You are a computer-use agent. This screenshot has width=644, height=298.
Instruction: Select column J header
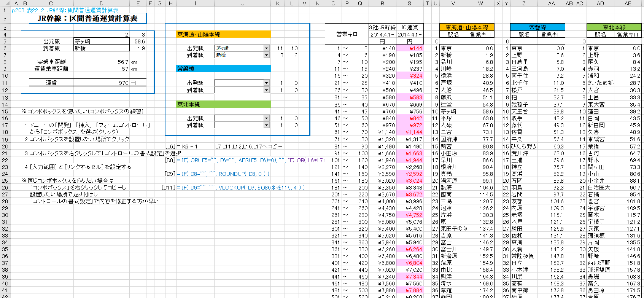[x=243, y=3]
